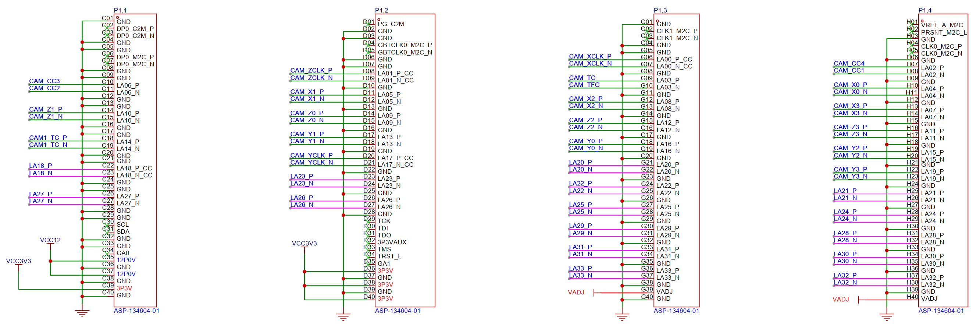
Task: Select the PRSNT_M2C_L pin name
Action: pyautogui.click(x=944, y=32)
